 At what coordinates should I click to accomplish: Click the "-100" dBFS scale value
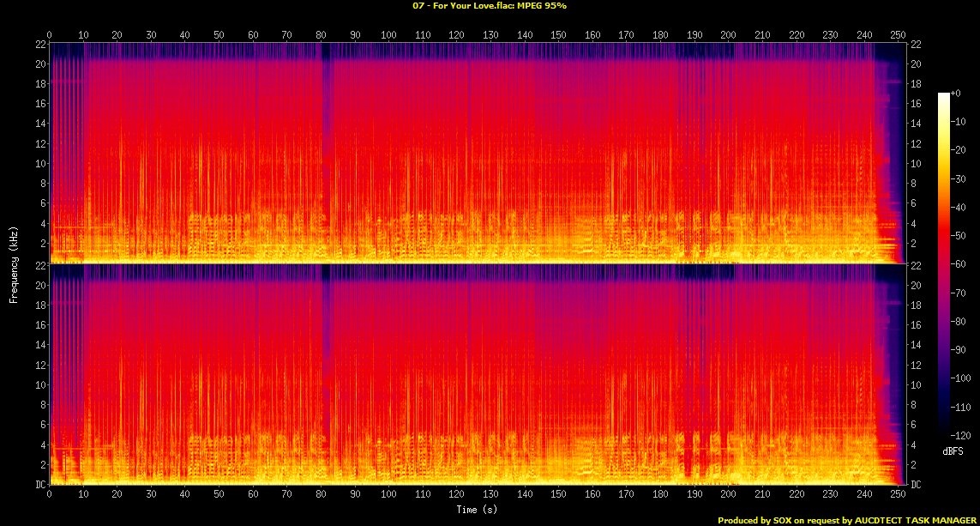(x=960, y=378)
